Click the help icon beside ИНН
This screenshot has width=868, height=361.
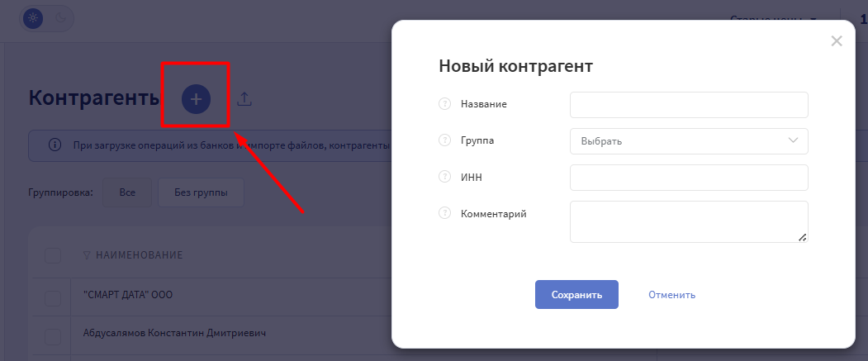point(444,177)
